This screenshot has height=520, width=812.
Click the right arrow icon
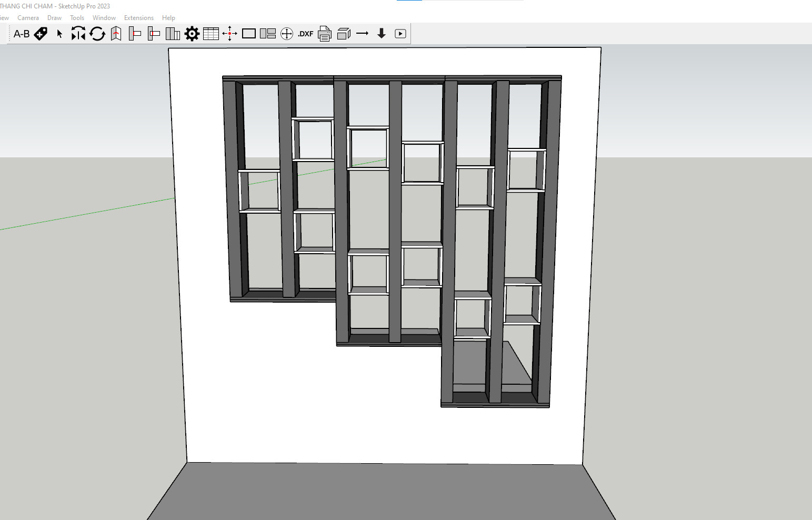tap(363, 34)
